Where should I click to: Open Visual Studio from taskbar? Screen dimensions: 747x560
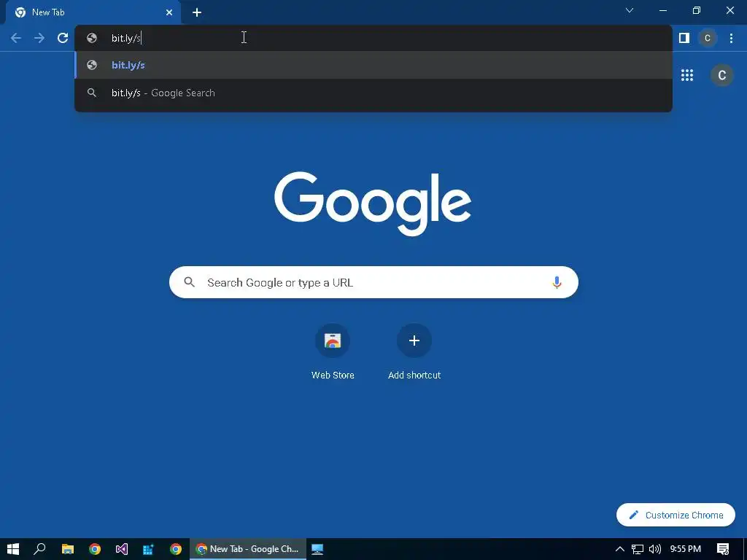pos(122,549)
